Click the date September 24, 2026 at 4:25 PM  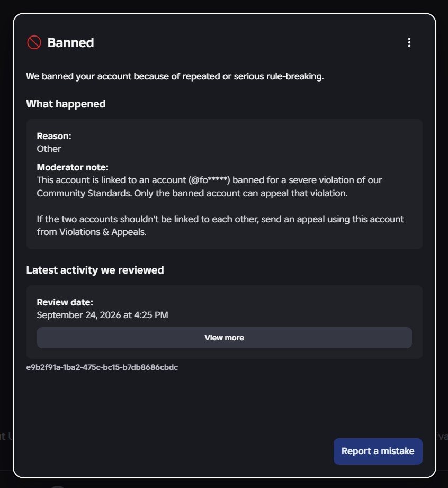coord(102,315)
